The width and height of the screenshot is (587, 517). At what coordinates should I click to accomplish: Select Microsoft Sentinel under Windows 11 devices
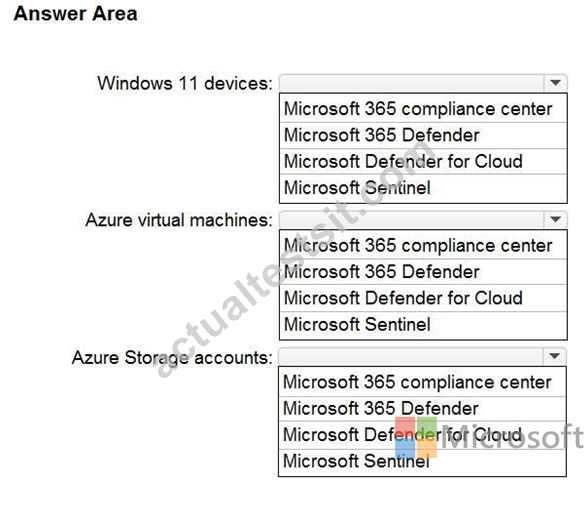tap(423, 188)
